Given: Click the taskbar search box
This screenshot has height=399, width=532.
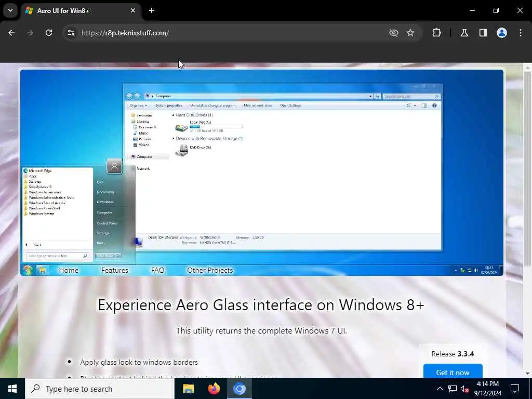Looking at the screenshot, I should [100, 389].
